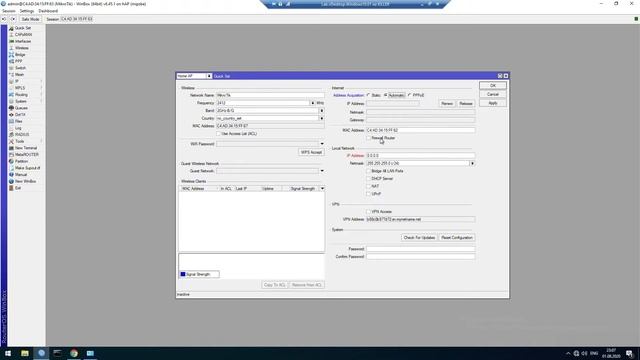The width and height of the screenshot is (640, 360).
Task: Click Check For Updates button
Action: [x=419, y=238]
